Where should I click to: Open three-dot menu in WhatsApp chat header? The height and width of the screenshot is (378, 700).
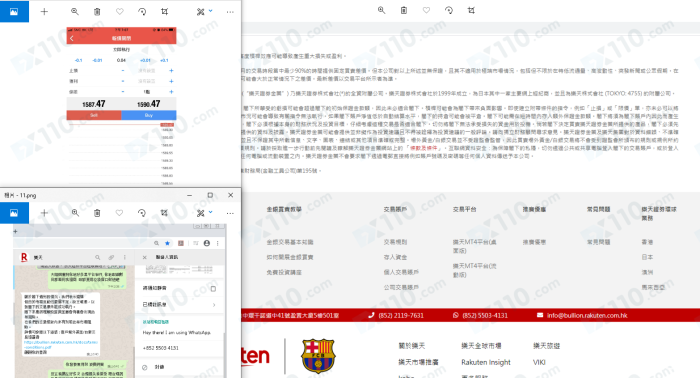pos(125,258)
